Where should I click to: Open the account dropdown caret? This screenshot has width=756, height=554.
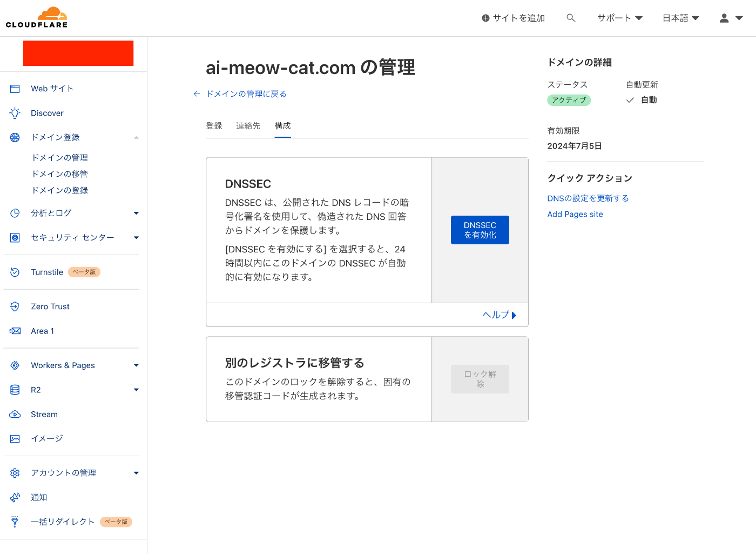(739, 18)
